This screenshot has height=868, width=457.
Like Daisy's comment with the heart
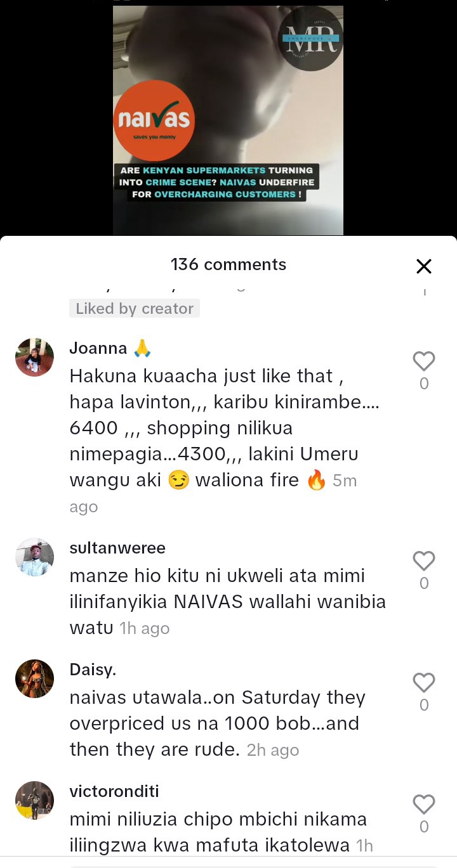[x=424, y=683]
